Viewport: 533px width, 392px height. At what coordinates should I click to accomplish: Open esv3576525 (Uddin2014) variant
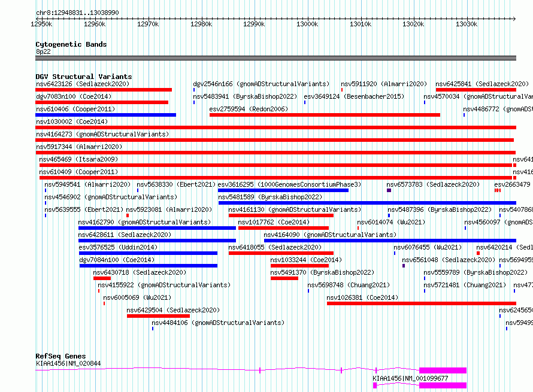click(118, 247)
